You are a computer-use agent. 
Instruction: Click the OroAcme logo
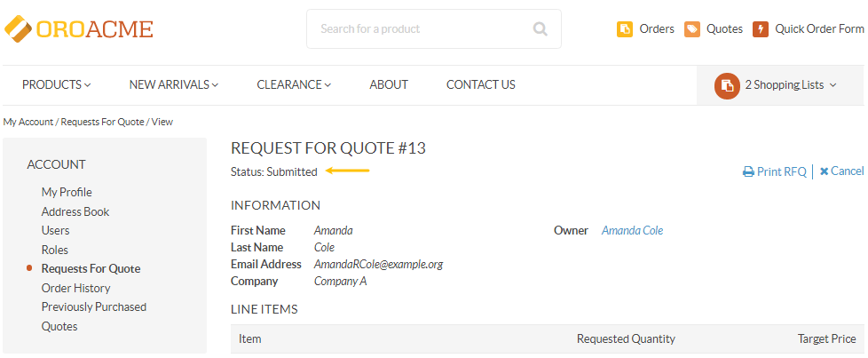(x=79, y=28)
